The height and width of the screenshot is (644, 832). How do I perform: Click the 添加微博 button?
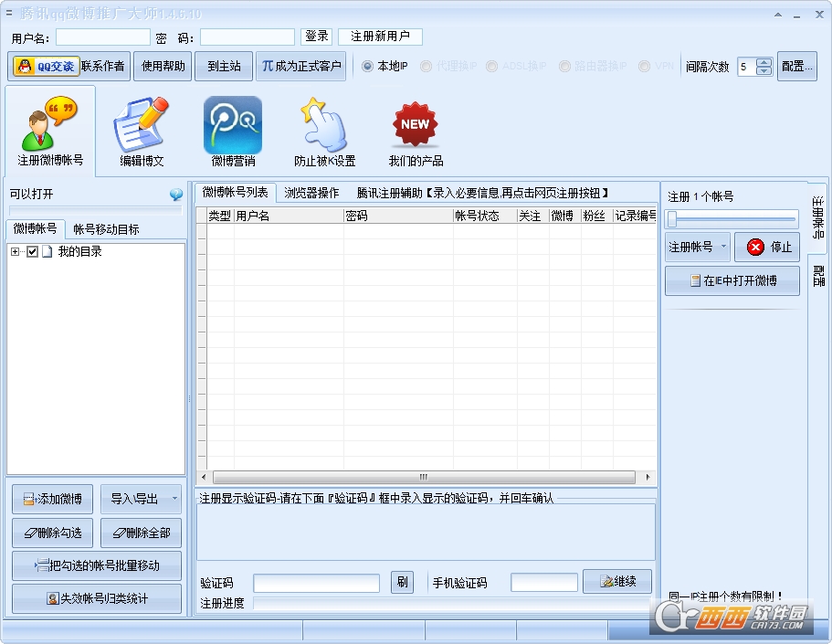pyautogui.click(x=53, y=499)
